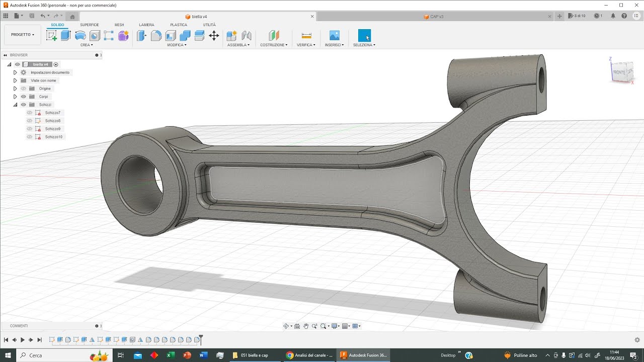This screenshot has width=644, height=362.
Task: Expand the Corpi folder
Action: [15, 97]
